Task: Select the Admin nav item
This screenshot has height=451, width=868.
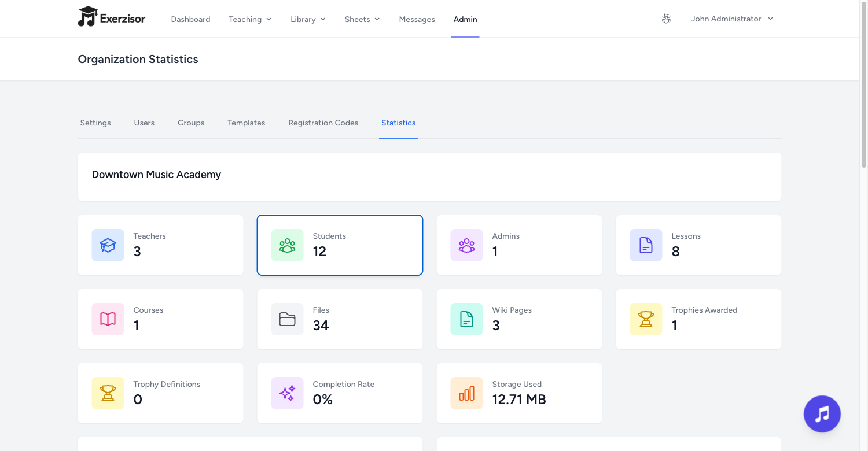Action: pyautogui.click(x=465, y=19)
